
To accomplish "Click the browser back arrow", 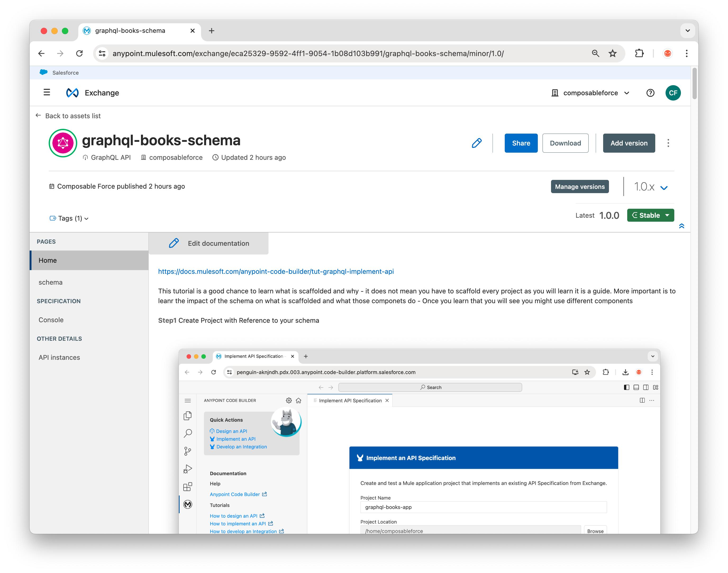I will (41, 53).
